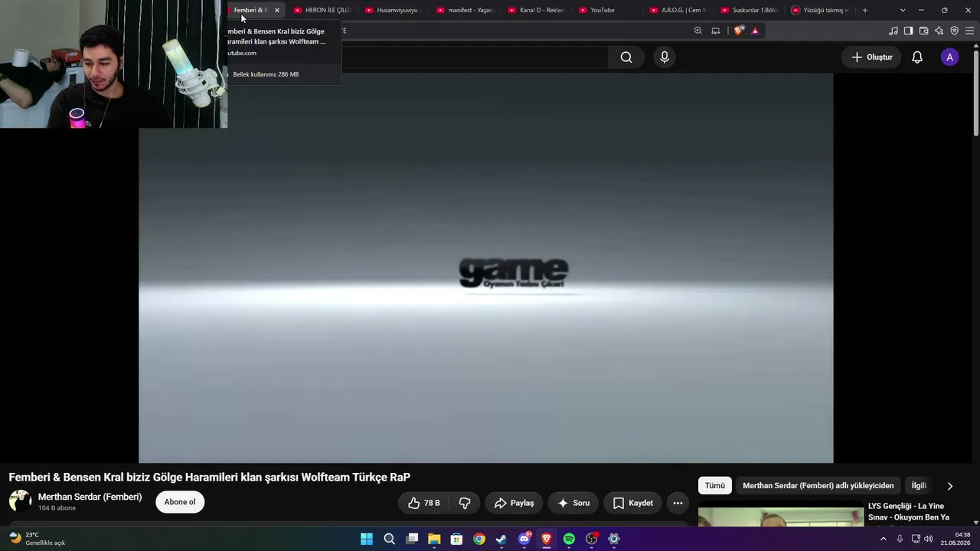The width and height of the screenshot is (980, 551).
Task: Open the purple account avatar menu
Action: coord(950,57)
